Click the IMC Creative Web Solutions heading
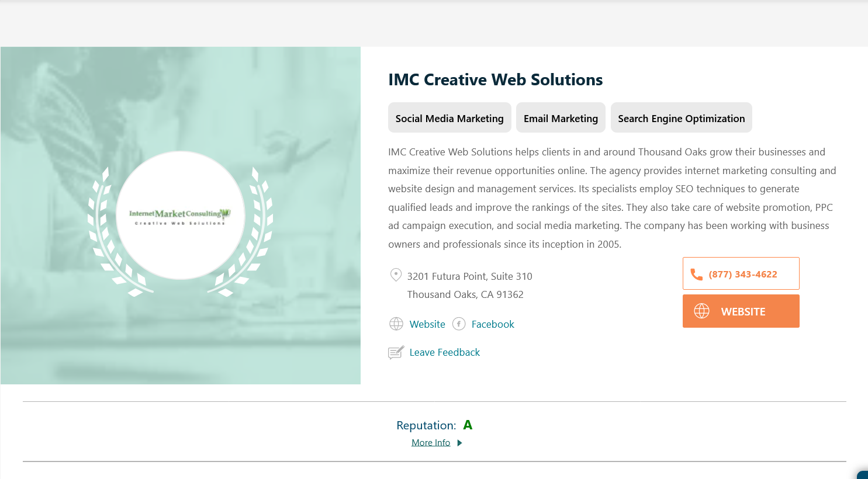Screen dimensions: 868x479 [x=495, y=79]
